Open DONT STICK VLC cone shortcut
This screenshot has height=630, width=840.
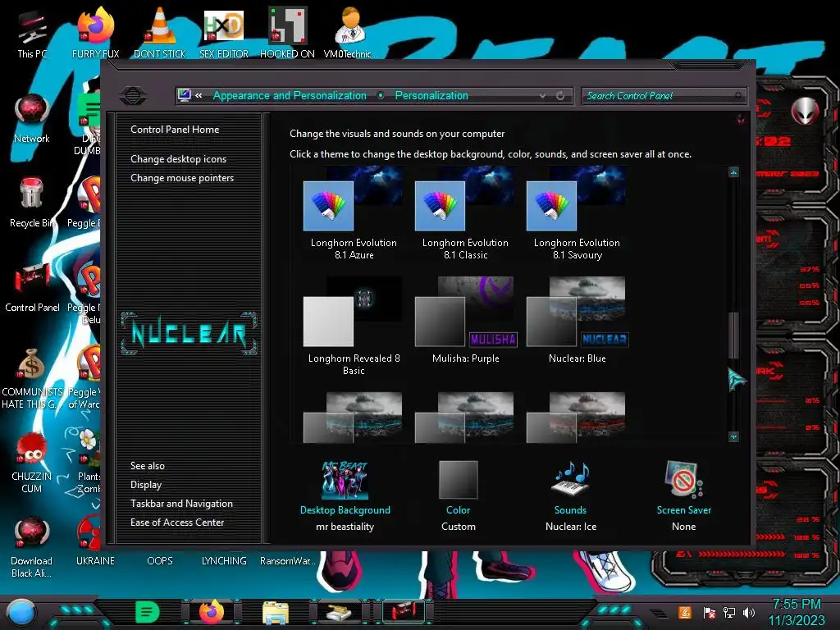[x=160, y=33]
